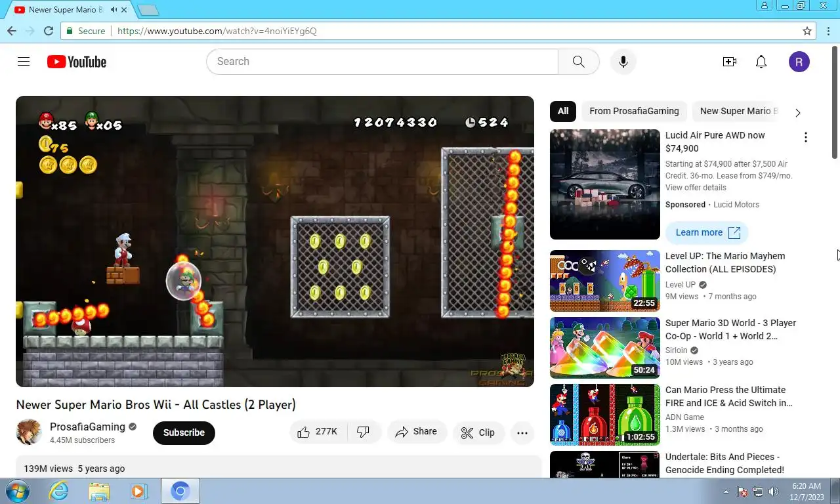The width and height of the screenshot is (840, 504).
Task: Open the ADN Game channel name
Action: point(684,417)
